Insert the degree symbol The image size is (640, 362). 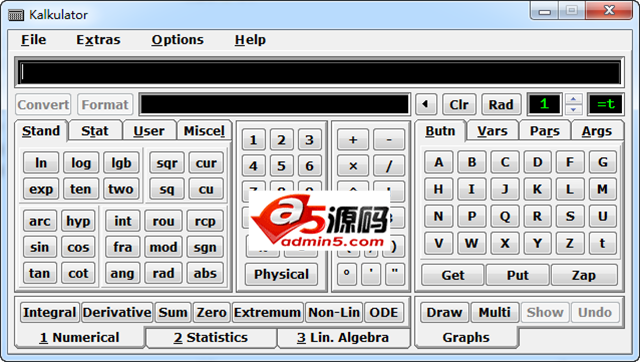click(347, 273)
